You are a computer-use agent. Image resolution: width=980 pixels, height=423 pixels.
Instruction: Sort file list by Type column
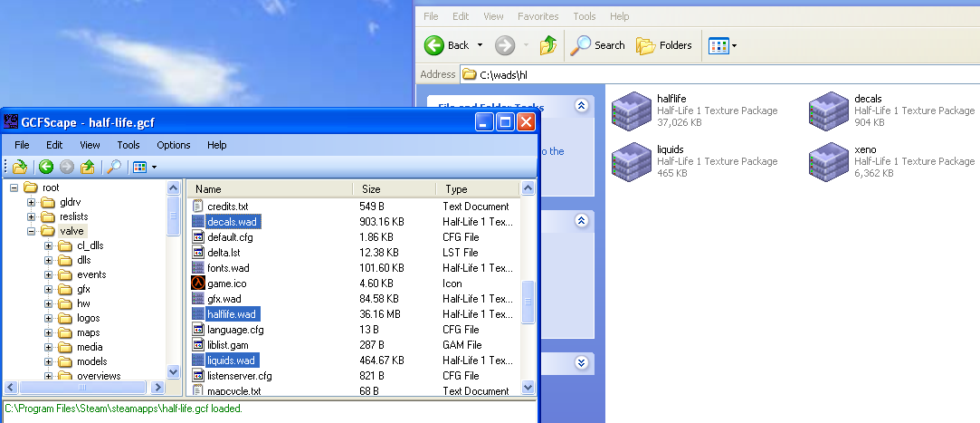click(478, 189)
